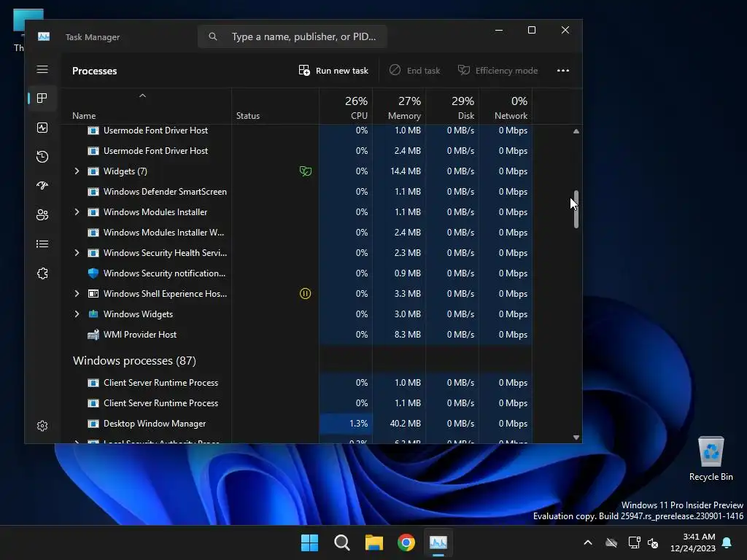The height and width of the screenshot is (560, 747).
Task: Show hidden system tray icons
Action: (588, 542)
